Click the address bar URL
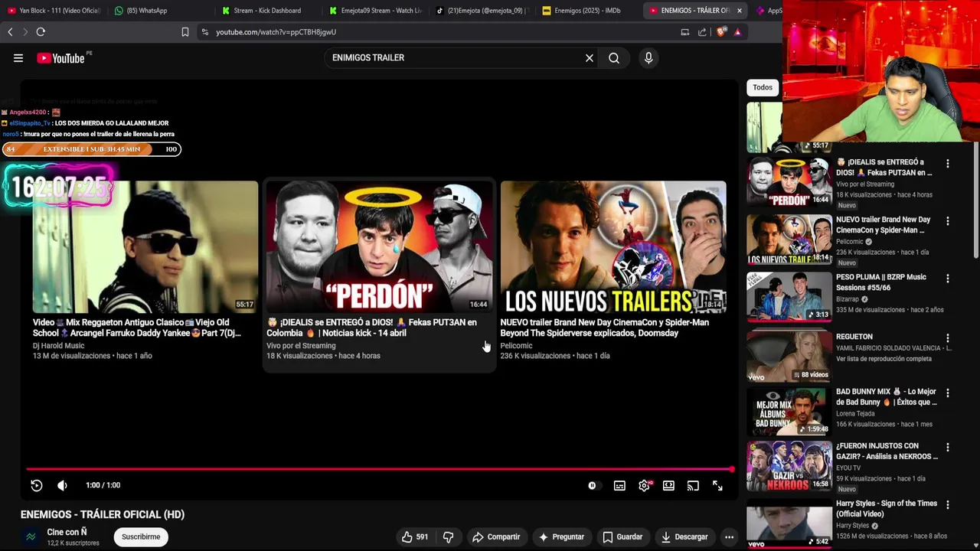This screenshot has height=551, width=980. (276, 32)
